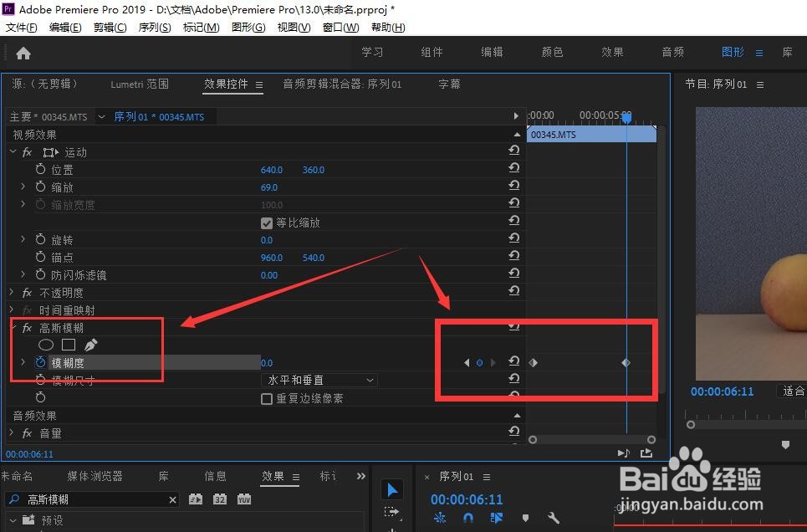This screenshot has height=532, width=807.
Task: Select the Selection tool in the timeline panel
Action: [x=392, y=489]
